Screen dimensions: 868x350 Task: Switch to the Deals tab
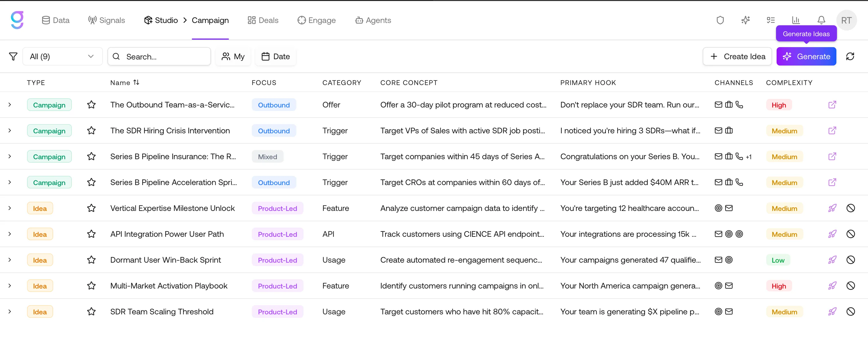click(263, 20)
